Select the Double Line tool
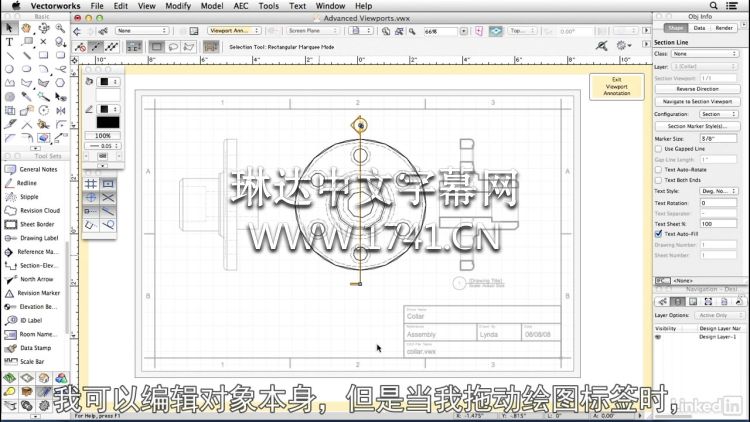750x422 pixels. [x=26, y=56]
